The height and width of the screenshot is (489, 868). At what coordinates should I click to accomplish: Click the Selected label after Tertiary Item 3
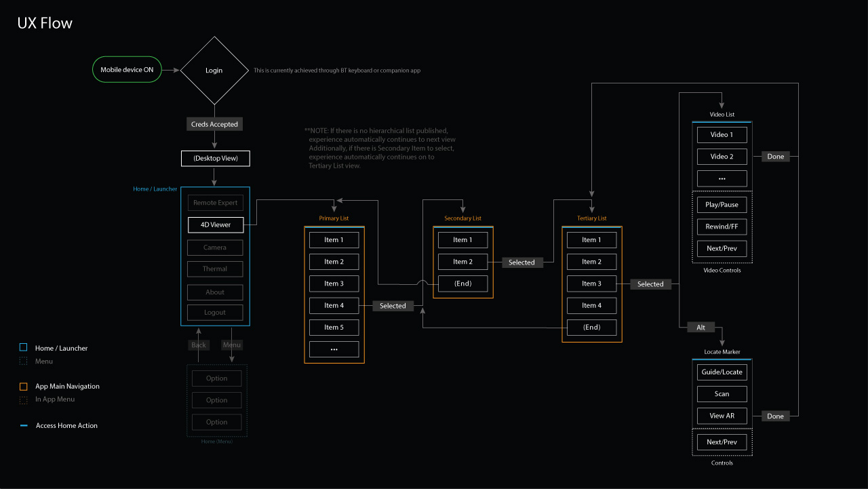coord(651,284)
